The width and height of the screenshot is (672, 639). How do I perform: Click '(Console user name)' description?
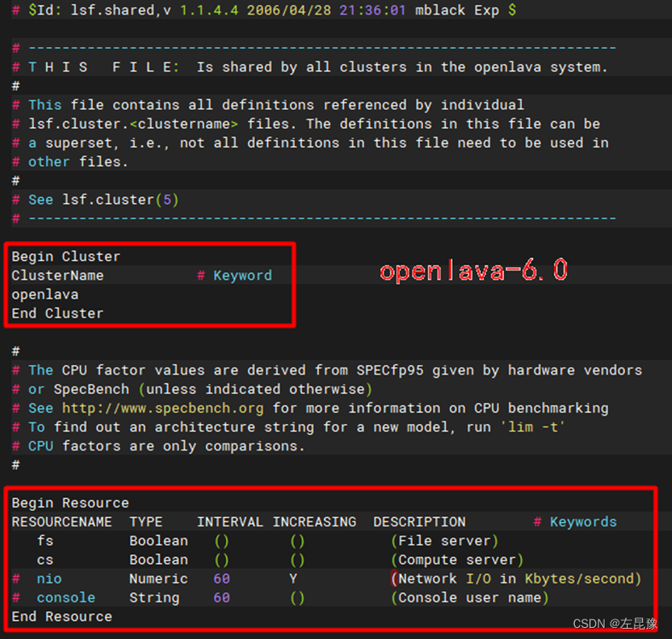coord(470,598)
